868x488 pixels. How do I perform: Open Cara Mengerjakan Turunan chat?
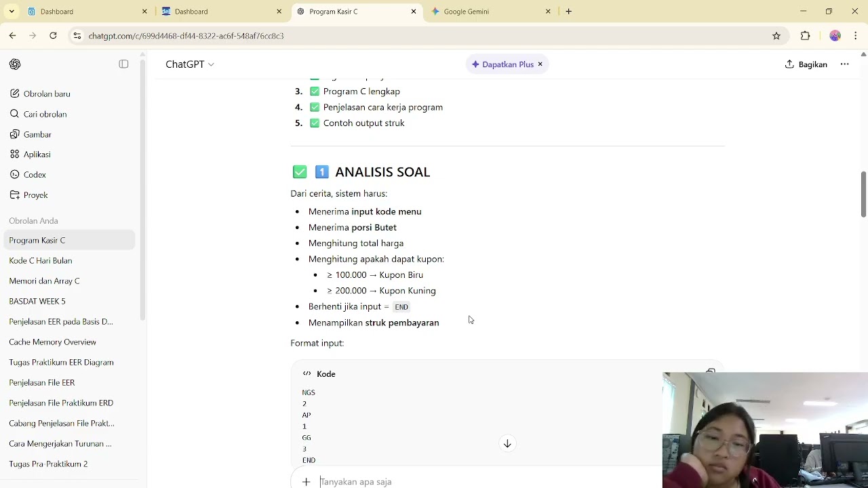(70, 443)
